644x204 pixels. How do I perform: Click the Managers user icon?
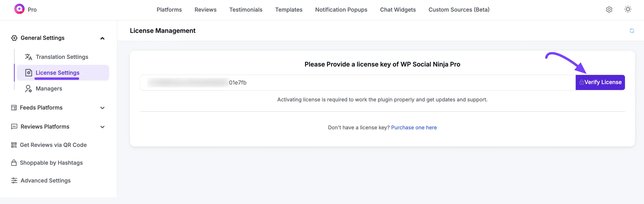pos(28,89)
